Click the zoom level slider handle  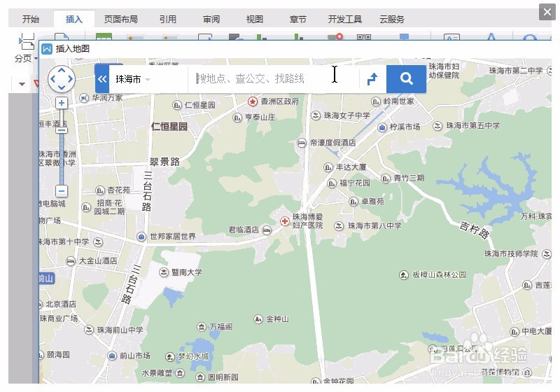pyautogui.click(x=62, y=130)
